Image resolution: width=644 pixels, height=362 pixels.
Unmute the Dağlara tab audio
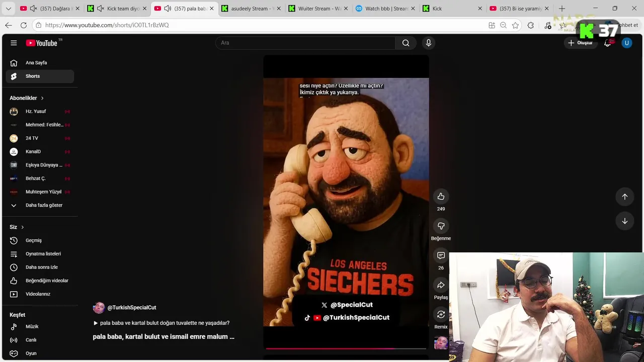pos(33,9)
